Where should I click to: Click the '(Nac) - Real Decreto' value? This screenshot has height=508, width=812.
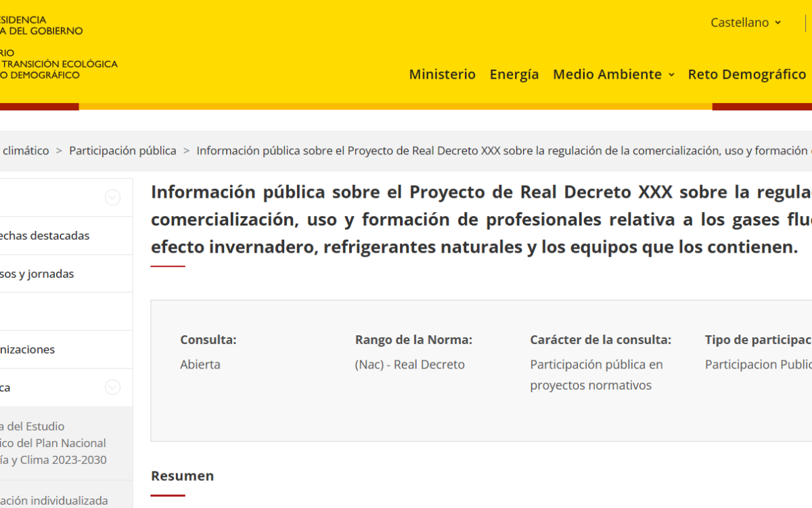click(x=409, y=364)
